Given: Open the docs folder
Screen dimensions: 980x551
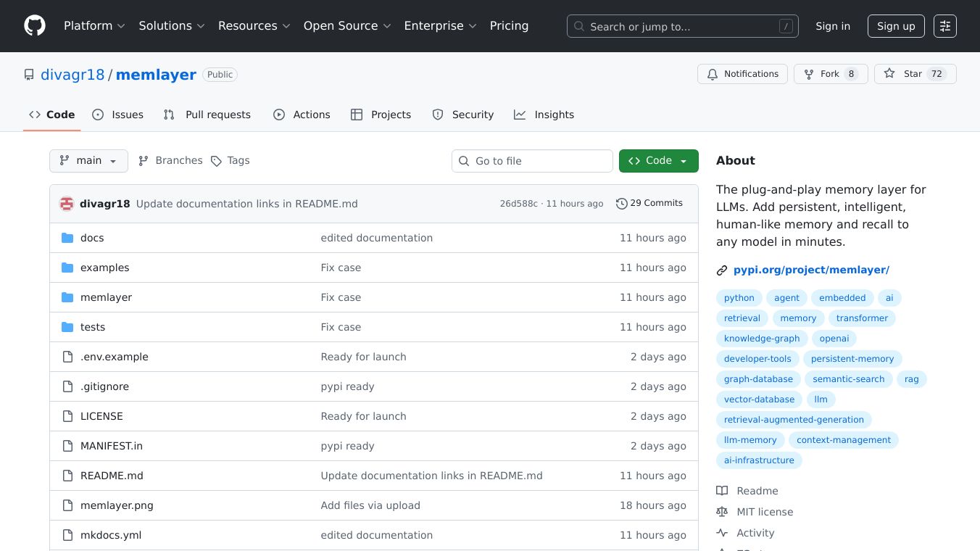Looking at the screenshot, I should (92, 238).
